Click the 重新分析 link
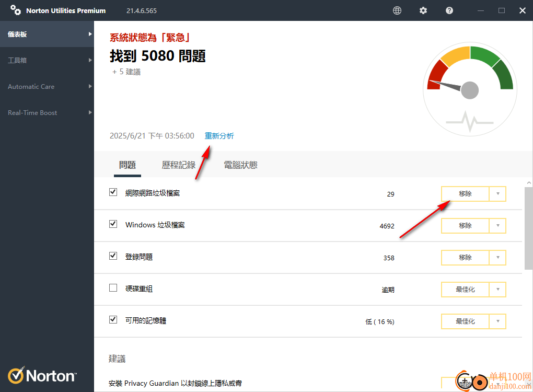This screenshot has width=533, height=392. 219,136
